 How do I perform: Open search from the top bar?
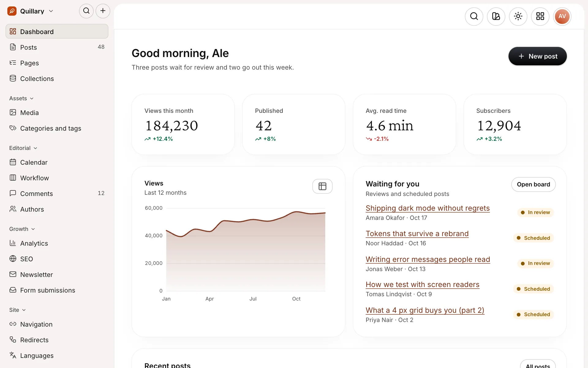[474, 16]
